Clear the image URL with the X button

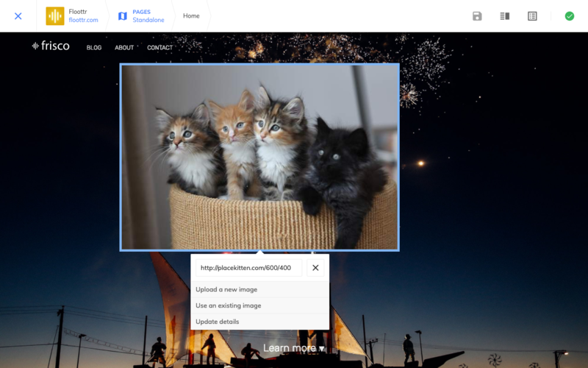pos(315,268)
